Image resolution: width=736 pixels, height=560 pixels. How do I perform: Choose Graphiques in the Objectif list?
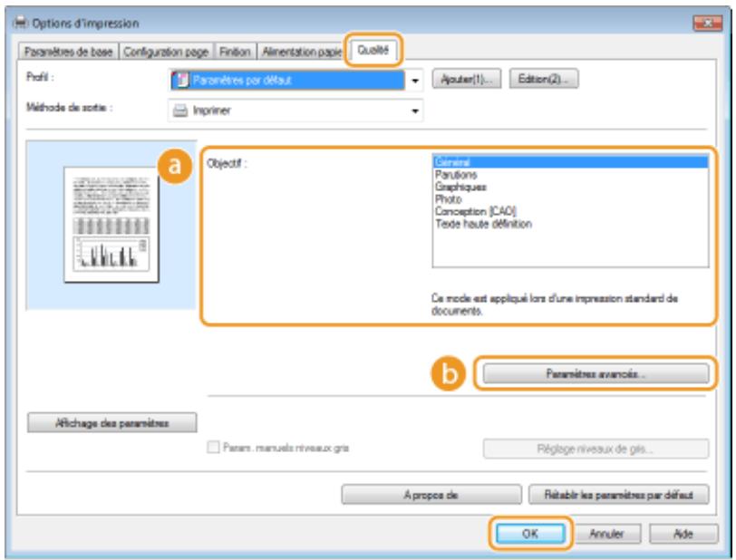570,187
